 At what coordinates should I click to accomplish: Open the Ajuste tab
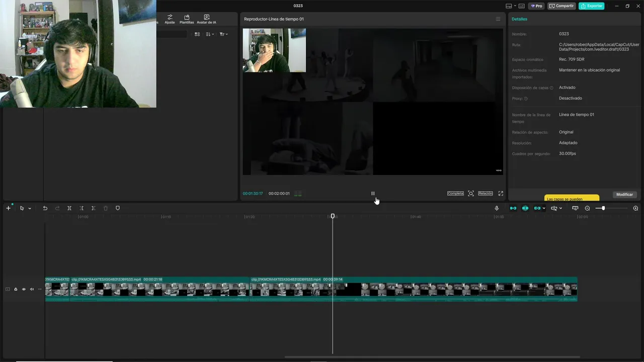pyautogui.click(x=170, y=20)
